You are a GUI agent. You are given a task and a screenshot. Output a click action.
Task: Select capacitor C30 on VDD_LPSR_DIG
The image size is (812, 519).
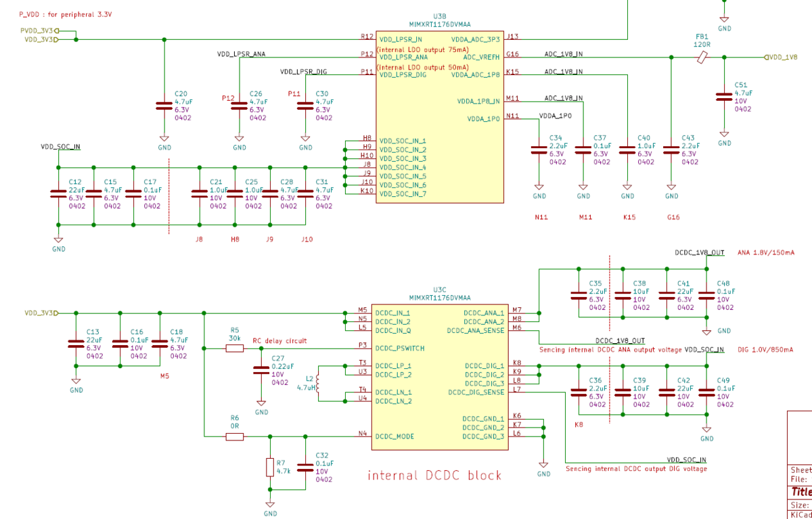[x=305, y=105]
